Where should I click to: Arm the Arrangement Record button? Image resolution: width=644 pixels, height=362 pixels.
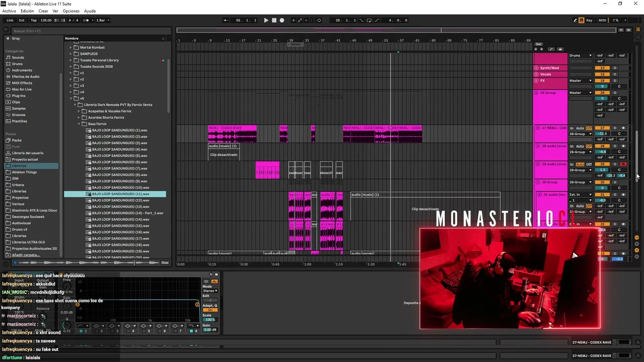tap(282, 21)
